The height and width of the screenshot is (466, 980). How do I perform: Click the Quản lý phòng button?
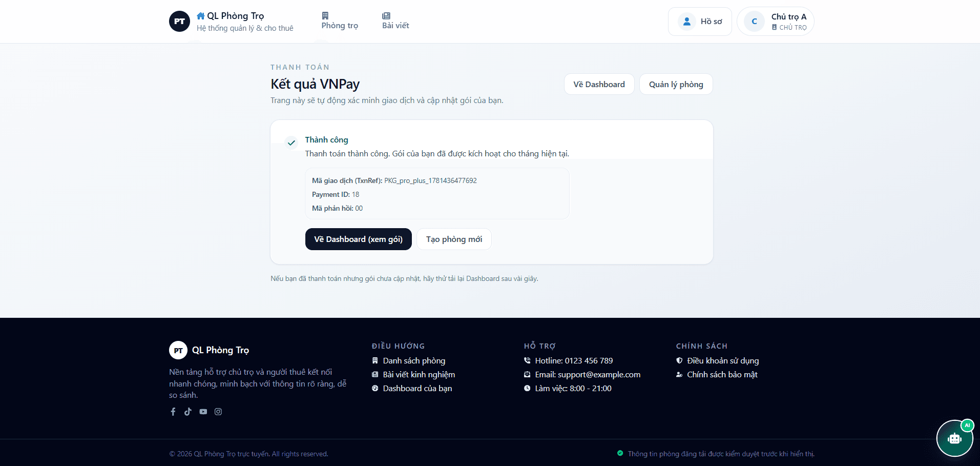[676, 84]
